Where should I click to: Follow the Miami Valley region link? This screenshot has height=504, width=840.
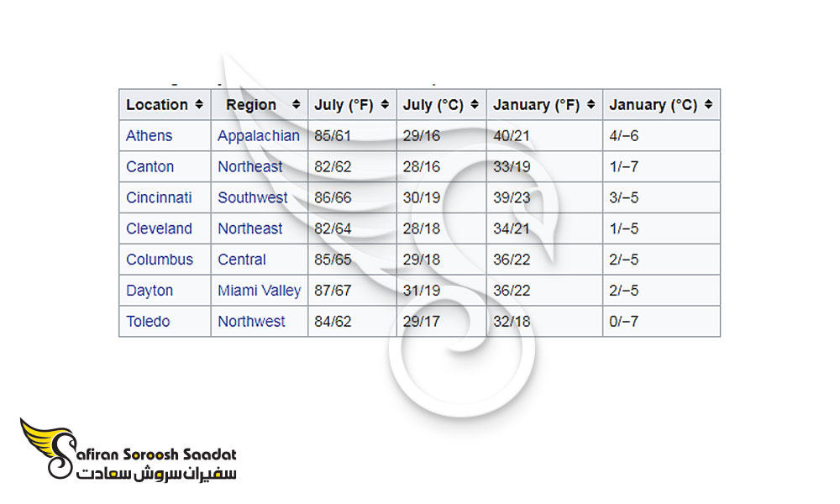(x=260, y=291)
